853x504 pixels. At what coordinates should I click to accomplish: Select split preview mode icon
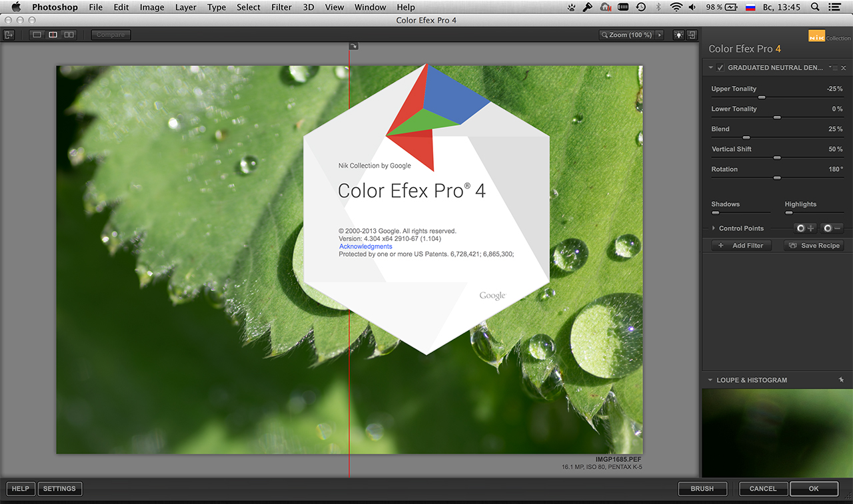53,35
